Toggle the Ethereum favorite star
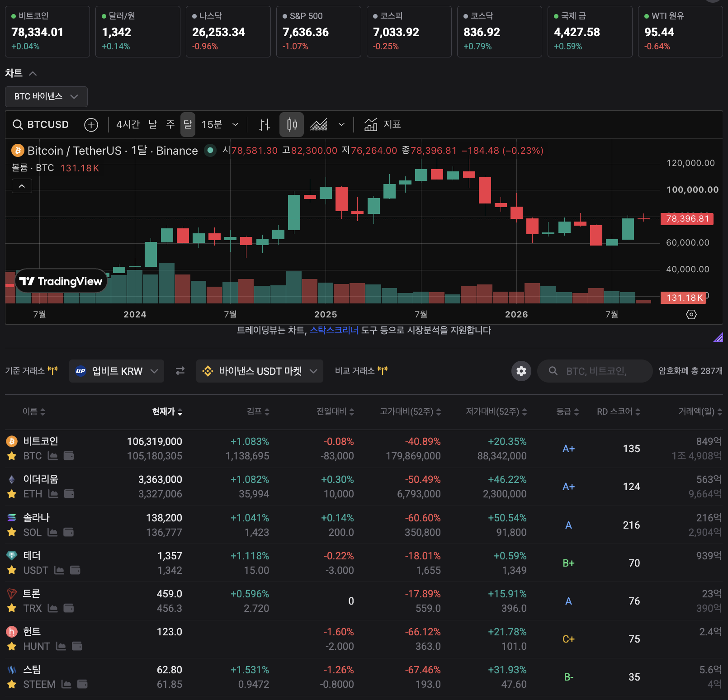728x700 pixels. coord(12,494)
